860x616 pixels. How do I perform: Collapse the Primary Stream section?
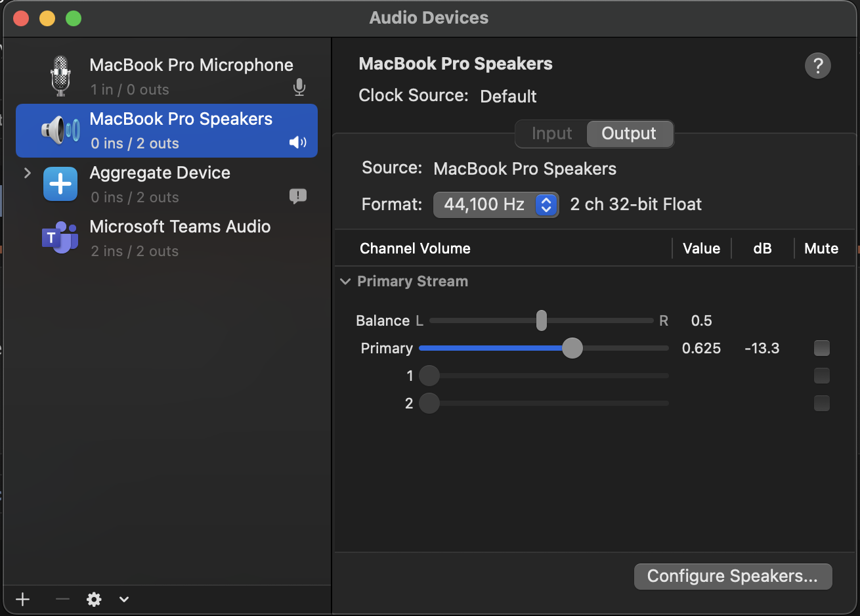(x=345, y=281)
